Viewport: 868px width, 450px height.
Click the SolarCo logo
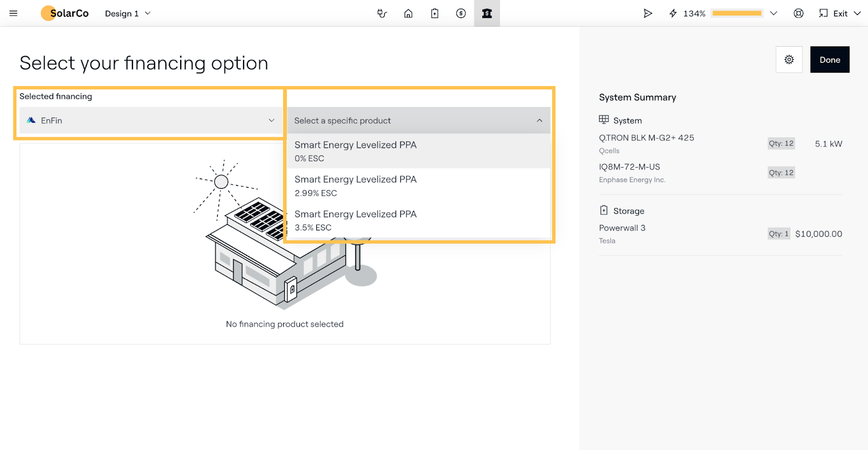(x=65, y=14)
